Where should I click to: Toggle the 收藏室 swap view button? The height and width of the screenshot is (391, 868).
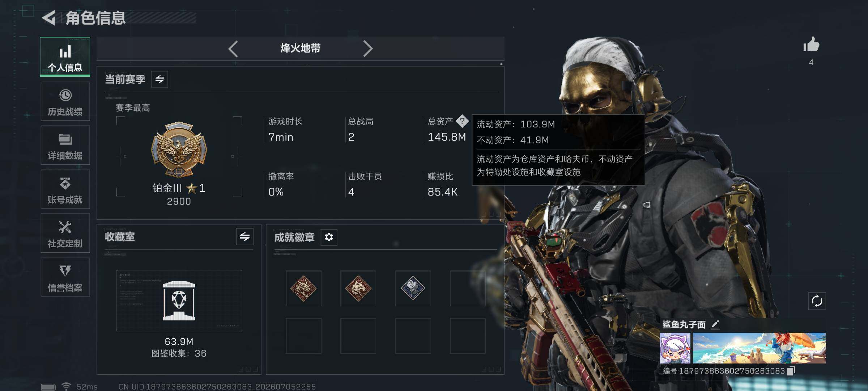click(245, 237)
